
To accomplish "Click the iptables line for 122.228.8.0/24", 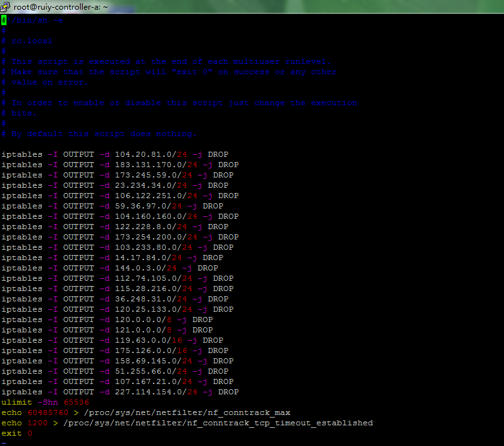I will point(115,227).
